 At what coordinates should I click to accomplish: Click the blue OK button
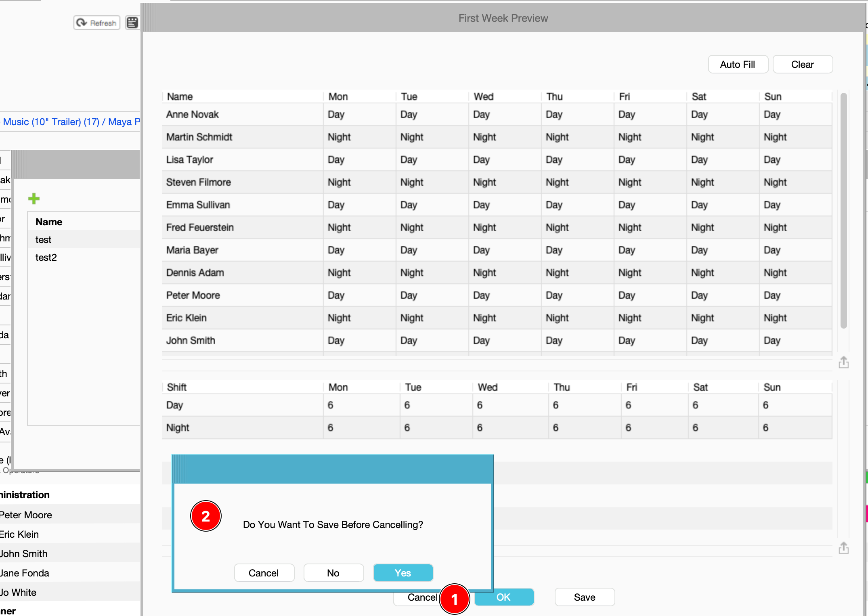pyautogui.click(x=504, y=597)
